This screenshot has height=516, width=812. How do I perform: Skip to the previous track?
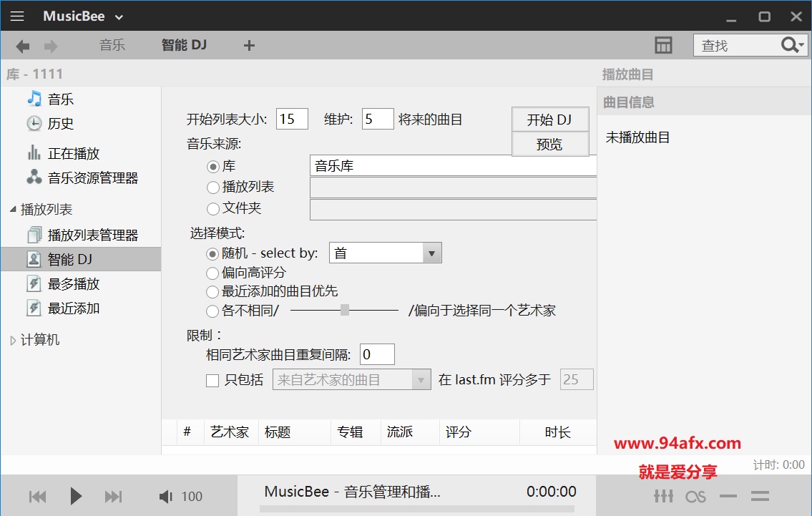tap(37, 497)
